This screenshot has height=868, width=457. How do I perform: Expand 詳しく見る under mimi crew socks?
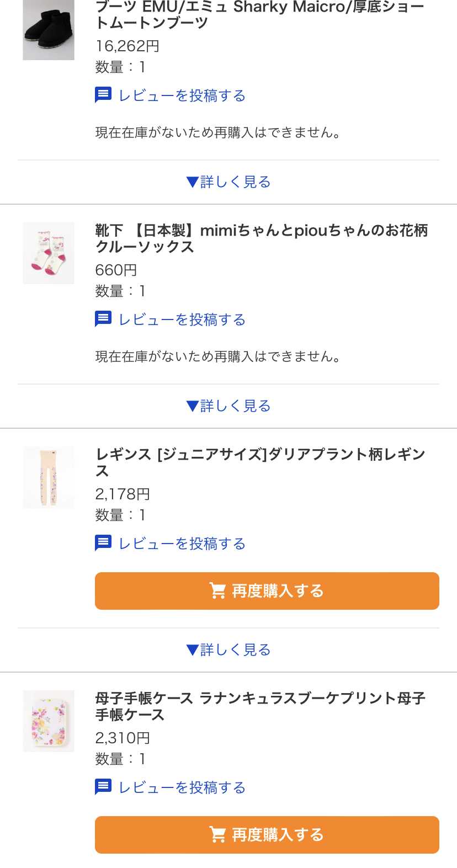(x=228, y=406)
